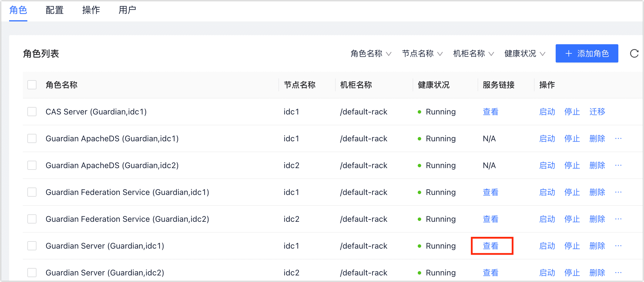Open 查看 link for Guardian Federation Service idc1
The height and width of the screenshot is (282, 644).
coord(491,192)
